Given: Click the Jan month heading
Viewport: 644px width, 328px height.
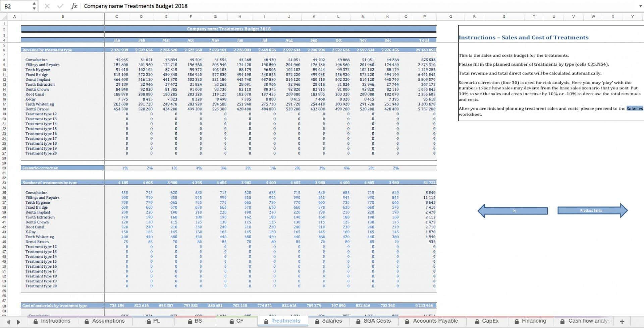Looking at the screenshot, I should click(x=117, y=40).
